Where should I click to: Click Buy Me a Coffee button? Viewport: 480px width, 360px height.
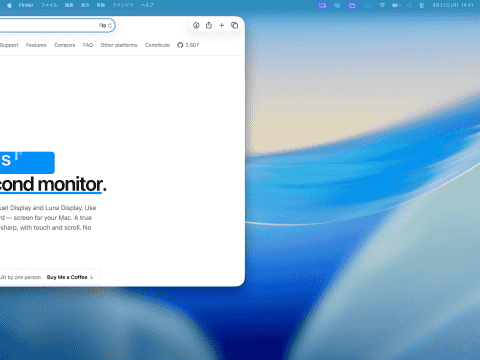70,277
